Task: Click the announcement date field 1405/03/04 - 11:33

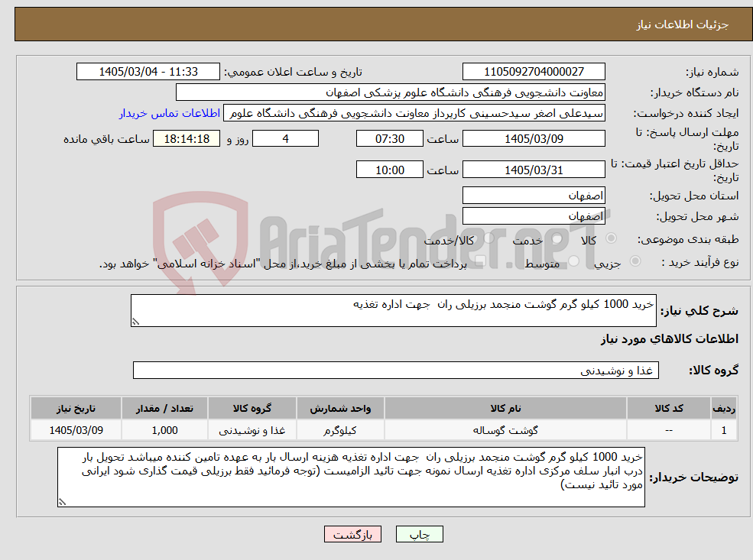Action: pos(148,72)
